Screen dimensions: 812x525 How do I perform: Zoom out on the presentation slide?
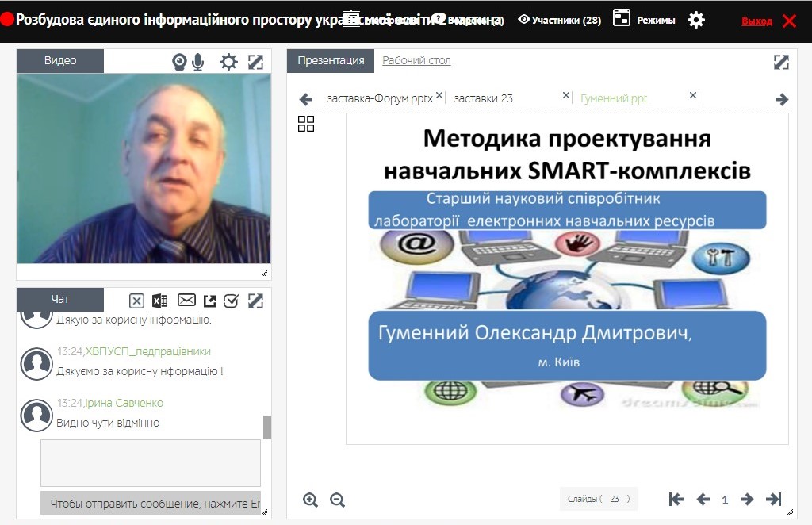tap(337, 500)
